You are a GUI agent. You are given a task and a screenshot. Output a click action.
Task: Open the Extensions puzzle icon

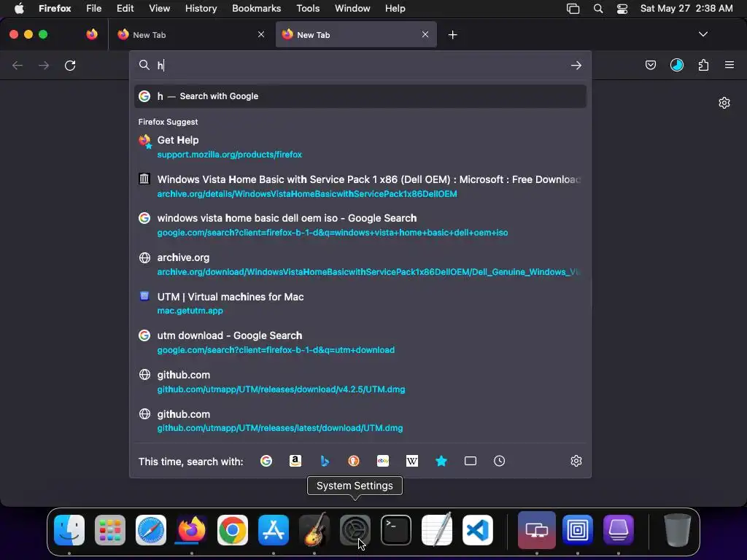click(703, 65)
